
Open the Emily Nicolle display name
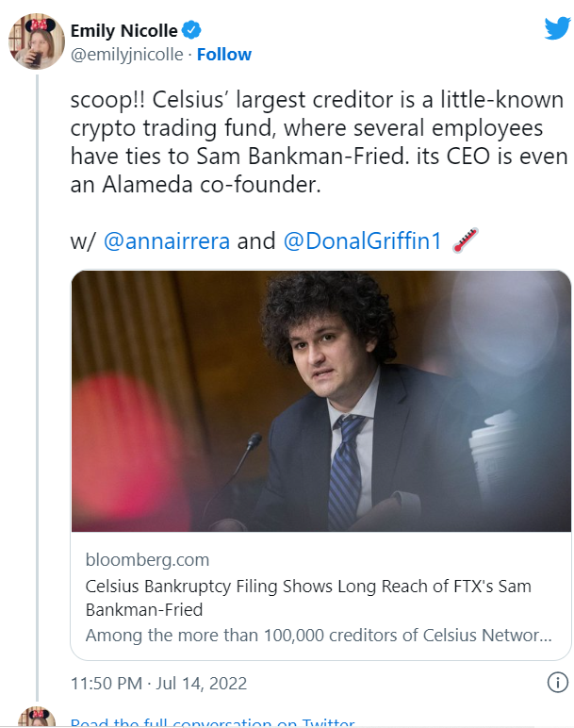123,31
